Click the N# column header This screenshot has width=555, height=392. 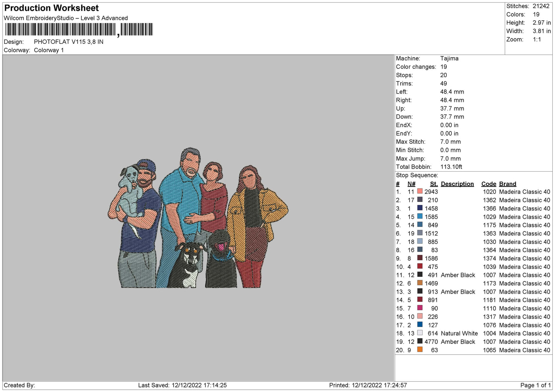coord(411,184)
